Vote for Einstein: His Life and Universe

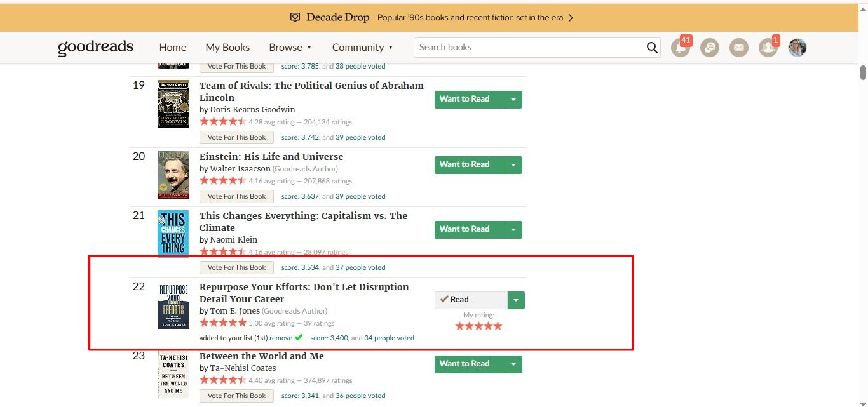coord(236,196)
